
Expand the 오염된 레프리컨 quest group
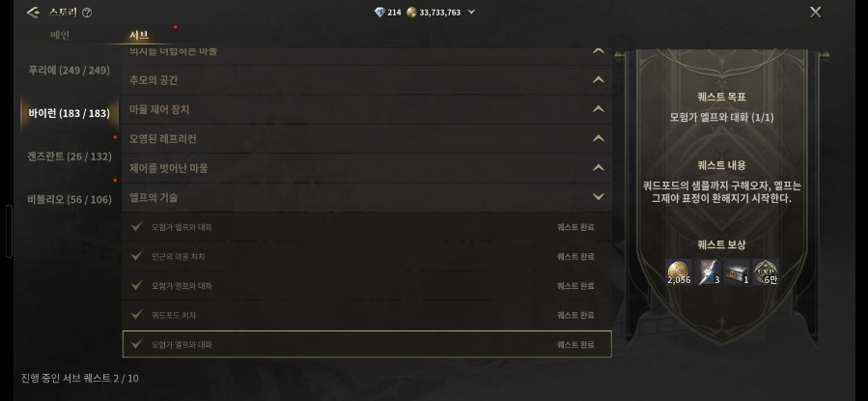pyautogui.click(x=599, y=139)
